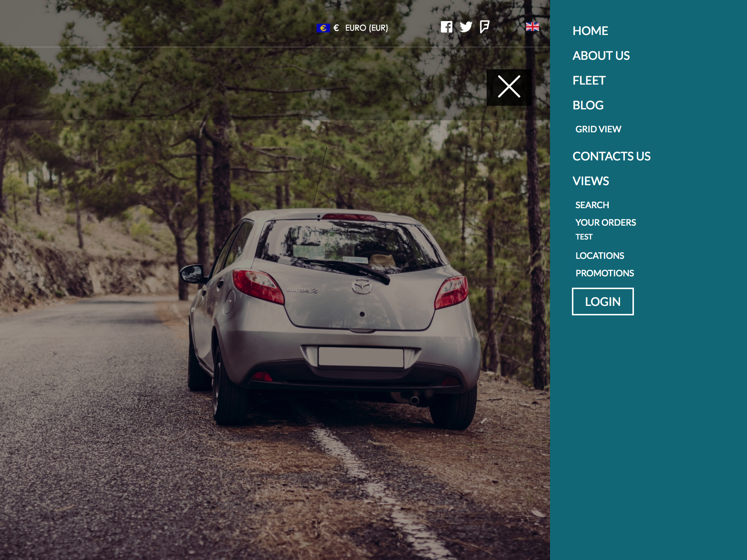Select GRID VIEW blog display option

click(598, 129)
